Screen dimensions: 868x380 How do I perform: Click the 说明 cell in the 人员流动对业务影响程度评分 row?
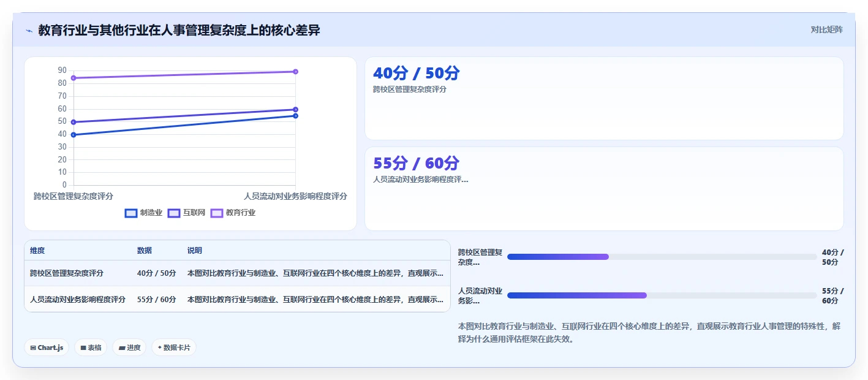[315, 300]
